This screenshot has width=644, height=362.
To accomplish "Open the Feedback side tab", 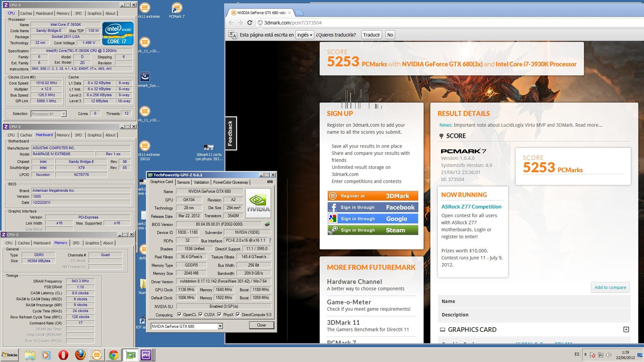I will tap(230, 133).
